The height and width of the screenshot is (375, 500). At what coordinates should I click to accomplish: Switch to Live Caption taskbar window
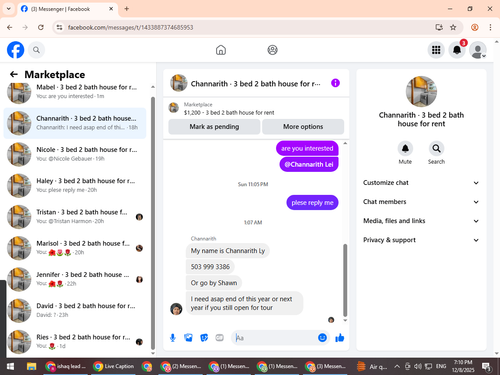113,367
